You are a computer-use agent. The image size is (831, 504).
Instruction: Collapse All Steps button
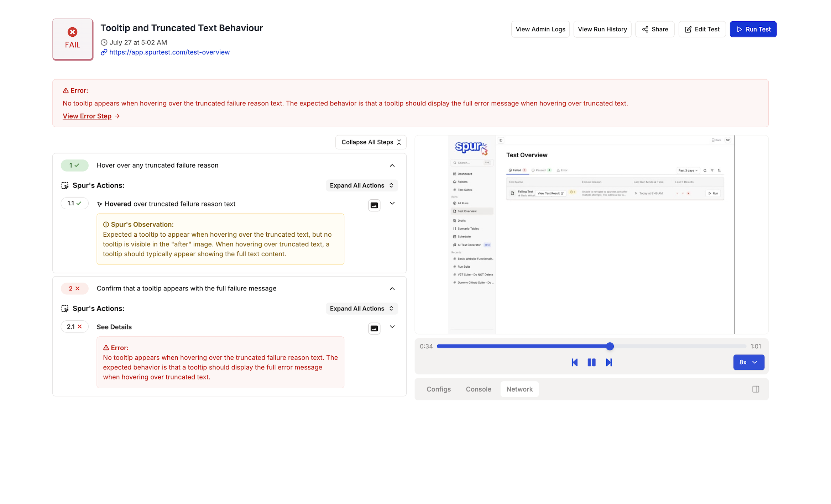[x=371, y=142]
